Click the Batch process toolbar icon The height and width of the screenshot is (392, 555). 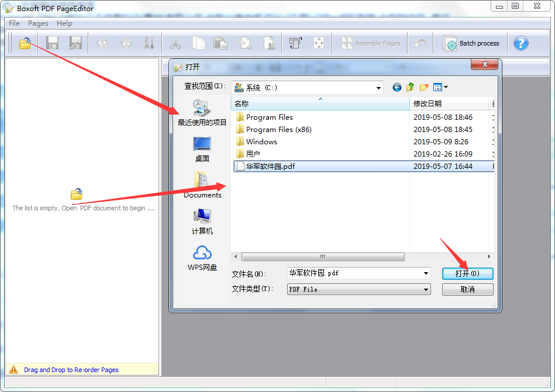point(472,43)
